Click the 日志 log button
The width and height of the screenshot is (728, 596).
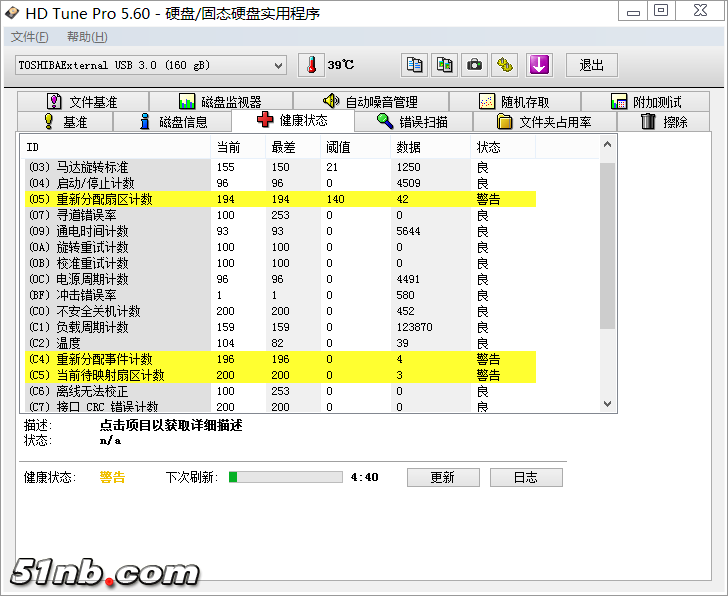coord(526,477)
